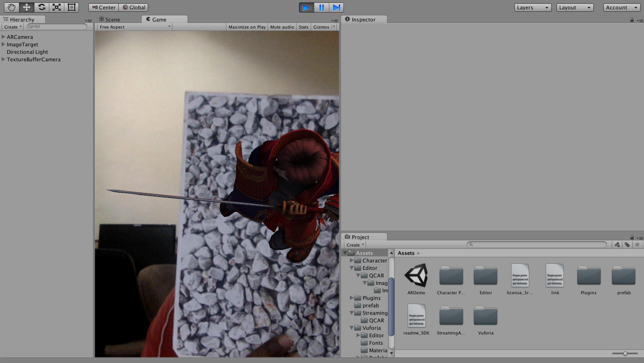The width and height of the screenshot is (644, 363).
Task: Toggle Center pivot mode button
Action: pyautogui.click(x=103, y=7)
